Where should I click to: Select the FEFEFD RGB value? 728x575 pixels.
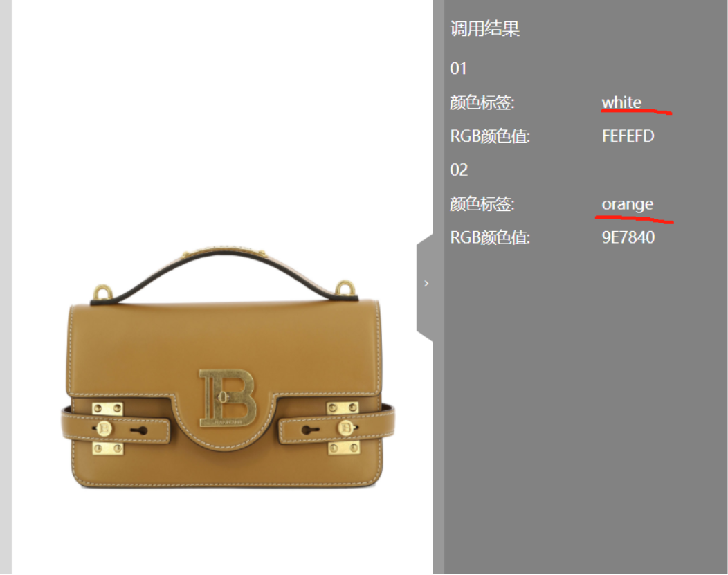(628, 136)
